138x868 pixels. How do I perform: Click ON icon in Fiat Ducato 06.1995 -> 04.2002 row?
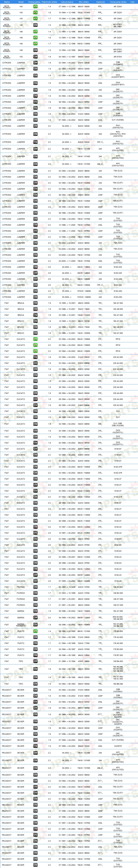[35, 405]
